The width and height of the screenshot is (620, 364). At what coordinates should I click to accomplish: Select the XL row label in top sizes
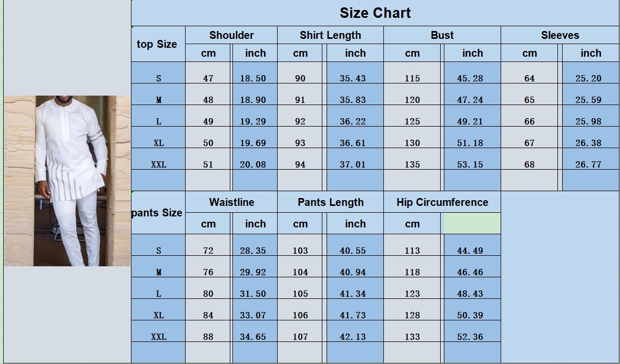[158, 138]
